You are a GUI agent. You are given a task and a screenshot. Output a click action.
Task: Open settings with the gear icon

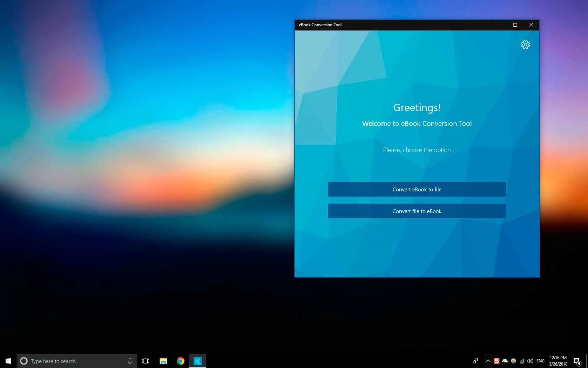pos(525,45)
